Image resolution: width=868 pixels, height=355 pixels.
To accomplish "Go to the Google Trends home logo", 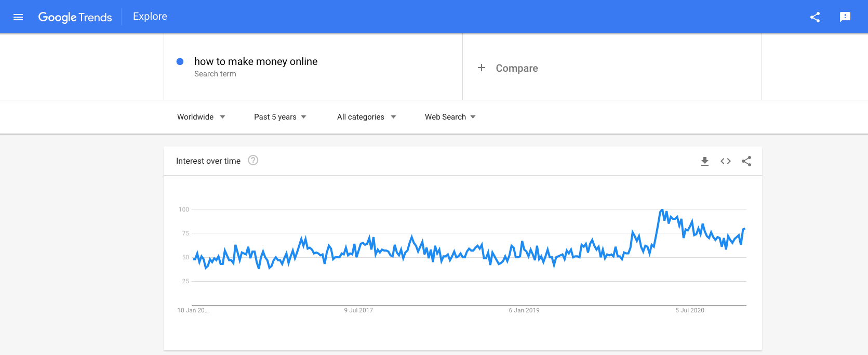I will (75, 17).
